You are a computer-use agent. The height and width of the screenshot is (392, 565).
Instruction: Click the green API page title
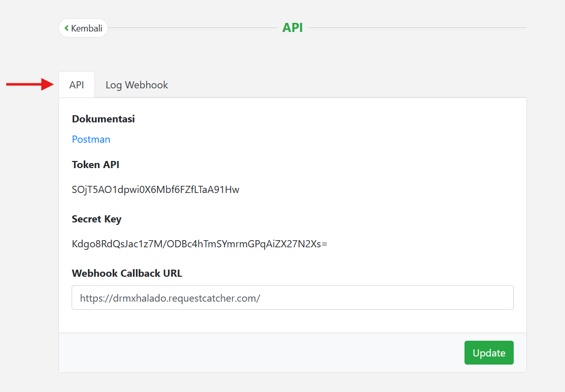pyautogui.click(x=292, y=27)
